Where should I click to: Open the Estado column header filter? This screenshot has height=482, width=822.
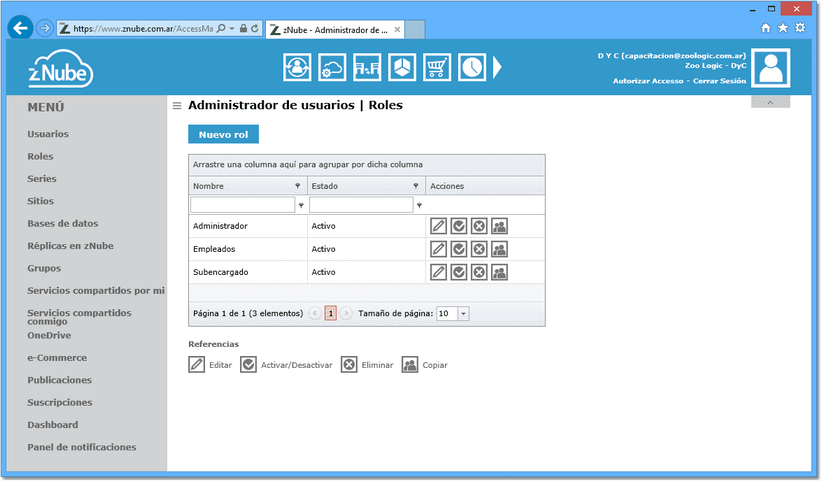point(416,186)
